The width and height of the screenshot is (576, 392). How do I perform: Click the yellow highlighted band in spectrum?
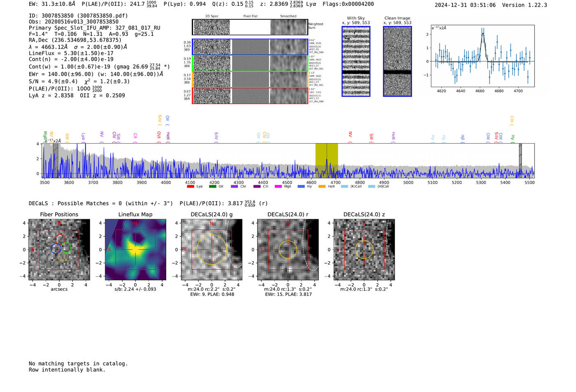[x=327, y=160]
